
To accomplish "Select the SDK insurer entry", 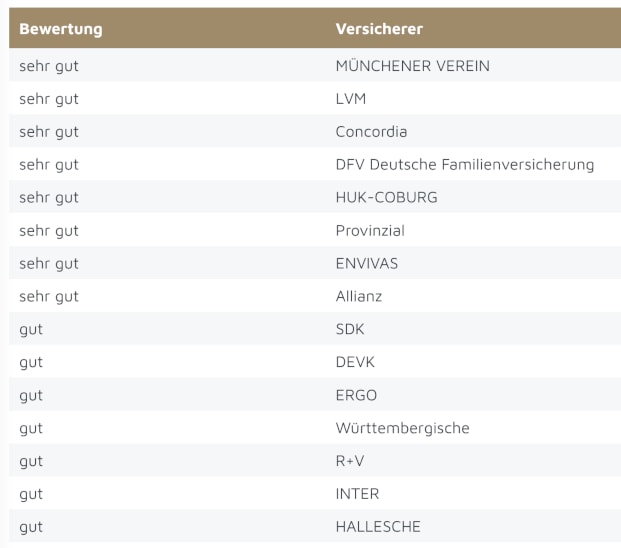I will pos(350,329).
